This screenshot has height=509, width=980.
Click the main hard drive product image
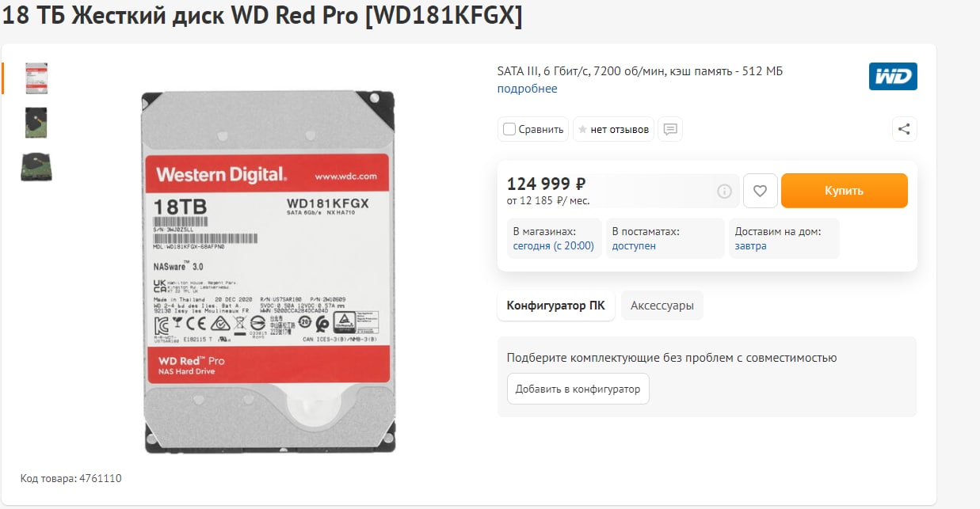[269, 272]
